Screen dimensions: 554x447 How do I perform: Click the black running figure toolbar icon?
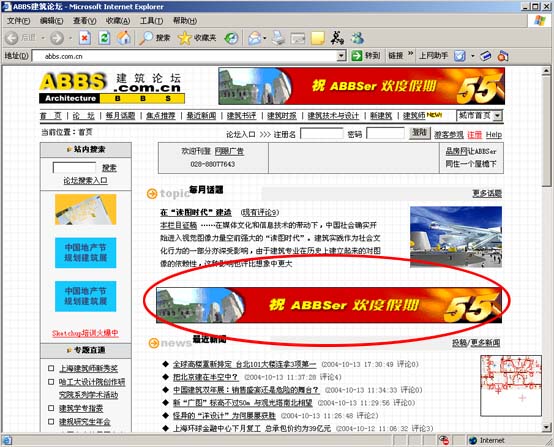pos(337,38)
